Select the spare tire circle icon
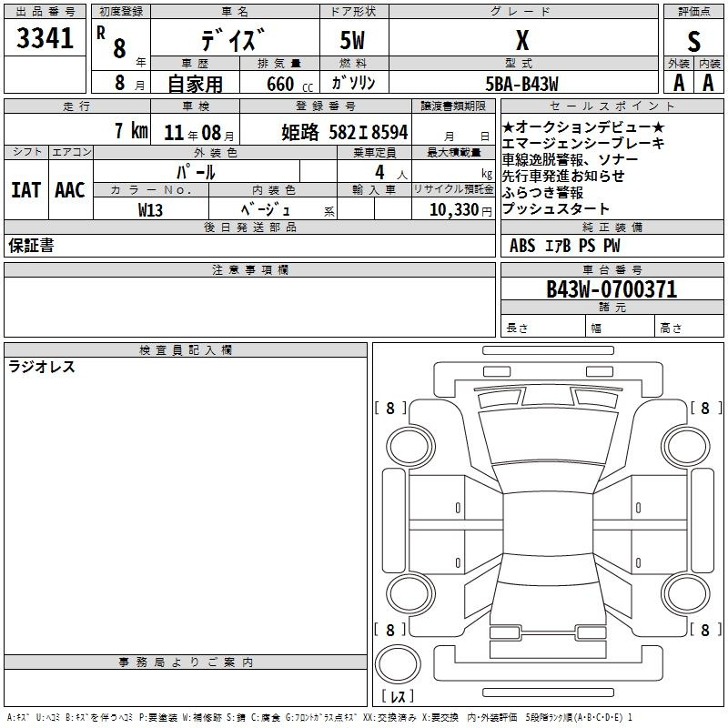 click(x=398, y=664)
